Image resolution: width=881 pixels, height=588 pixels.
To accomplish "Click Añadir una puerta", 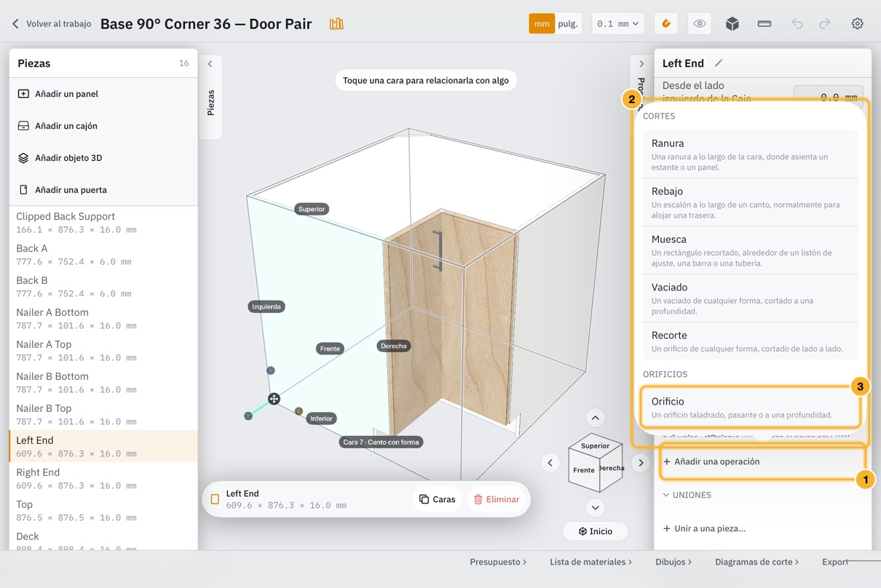I will click(103, 190).
